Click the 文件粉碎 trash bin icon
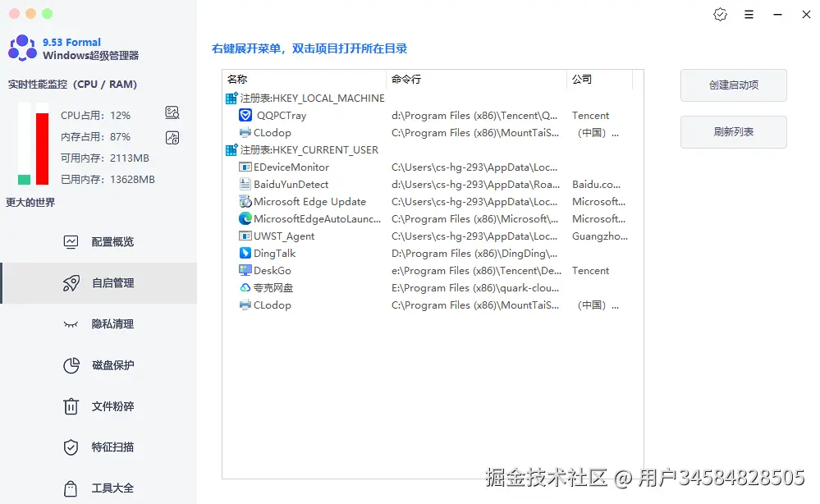 [71, 406]
